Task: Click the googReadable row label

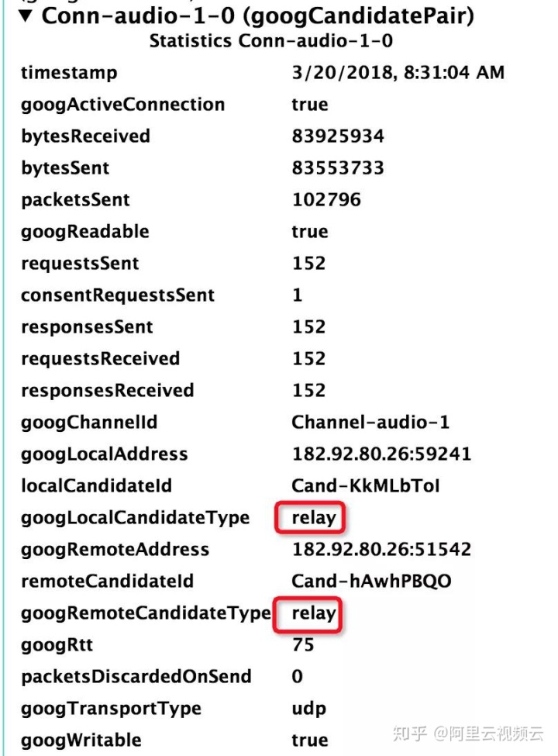Action: tap(84, 232)
